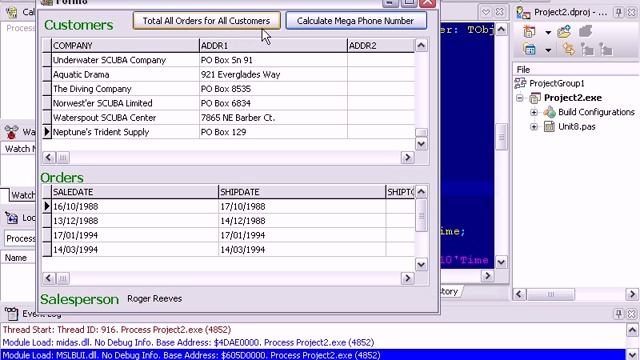Click the COMPANY column header
The width and height of the screenshot is (640, 360).
[125, 45]
